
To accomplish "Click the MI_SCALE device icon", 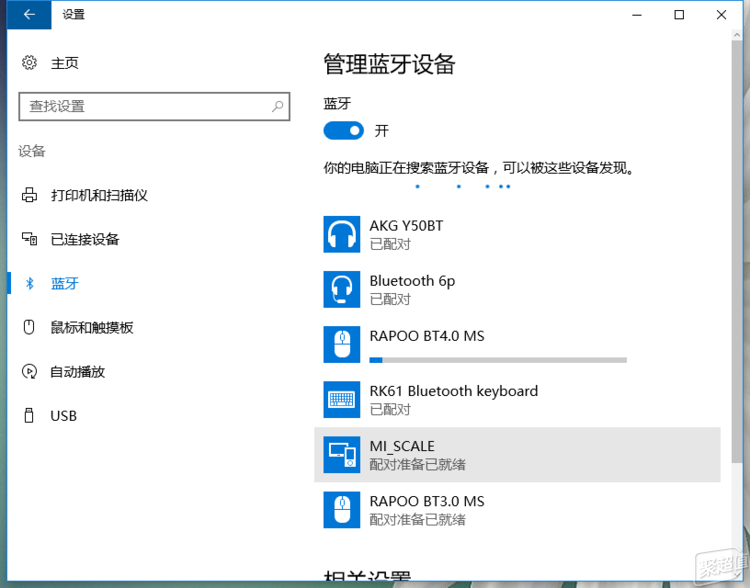I will point(342,455).
